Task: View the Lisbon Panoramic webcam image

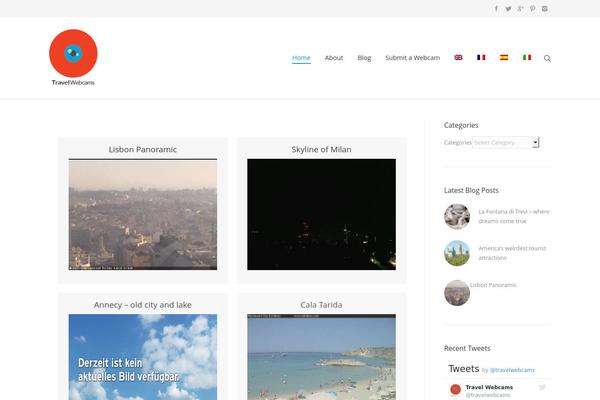Action: pyautogui.click(x=143, y=215)
